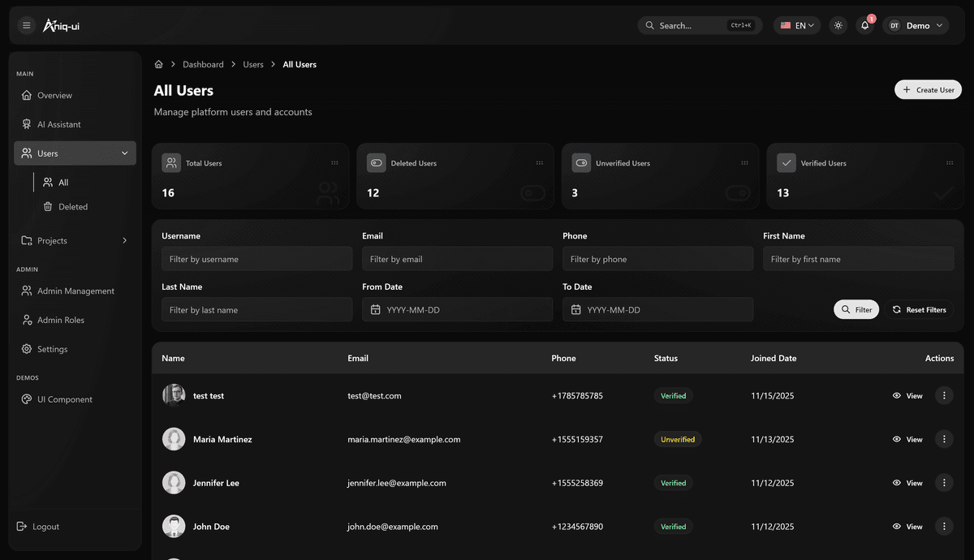Viewport: 974px width, 560px height.
Task: Click the Filter by email input
Action: point(457,260)
